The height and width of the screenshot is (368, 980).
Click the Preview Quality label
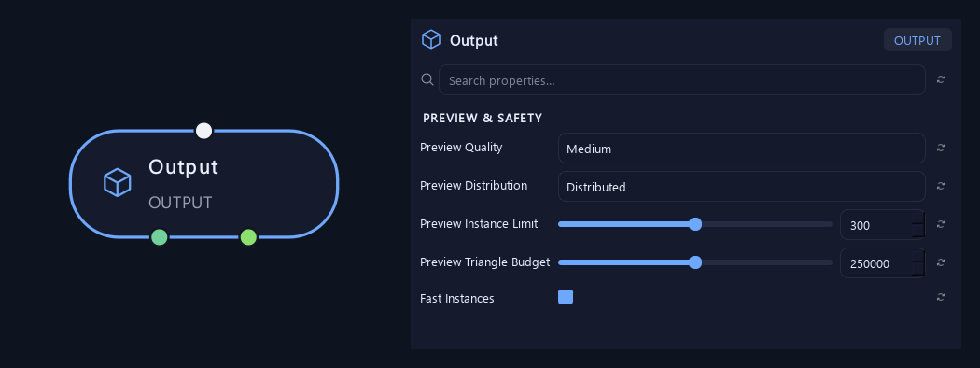[461, 148]
